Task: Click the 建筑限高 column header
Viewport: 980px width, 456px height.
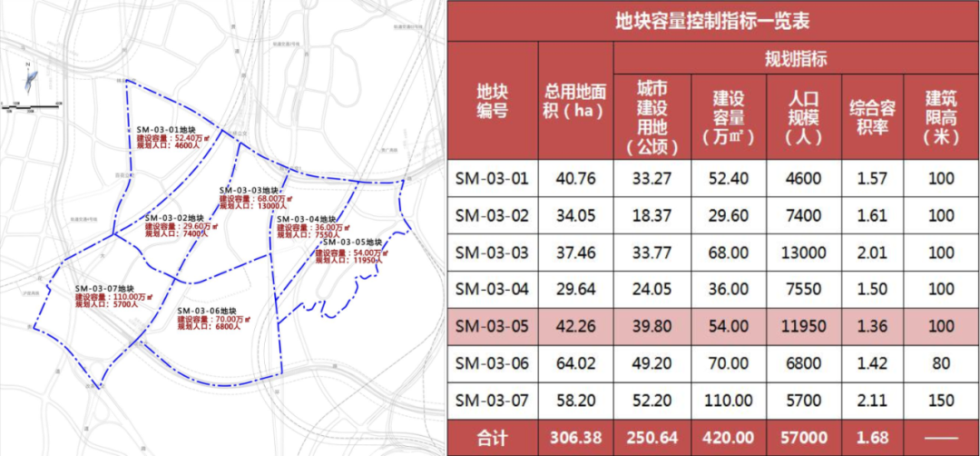Action: (941, 116)
